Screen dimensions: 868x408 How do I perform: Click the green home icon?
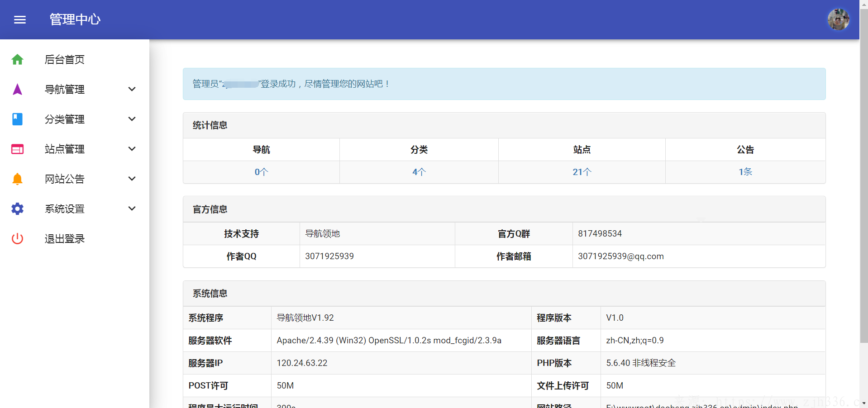[x=17, y=59]
